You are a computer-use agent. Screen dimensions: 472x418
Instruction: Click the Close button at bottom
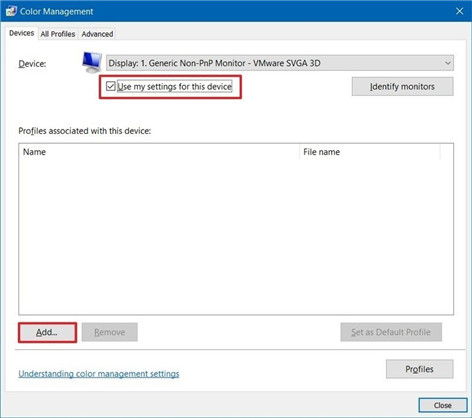(x=443, y=405)
